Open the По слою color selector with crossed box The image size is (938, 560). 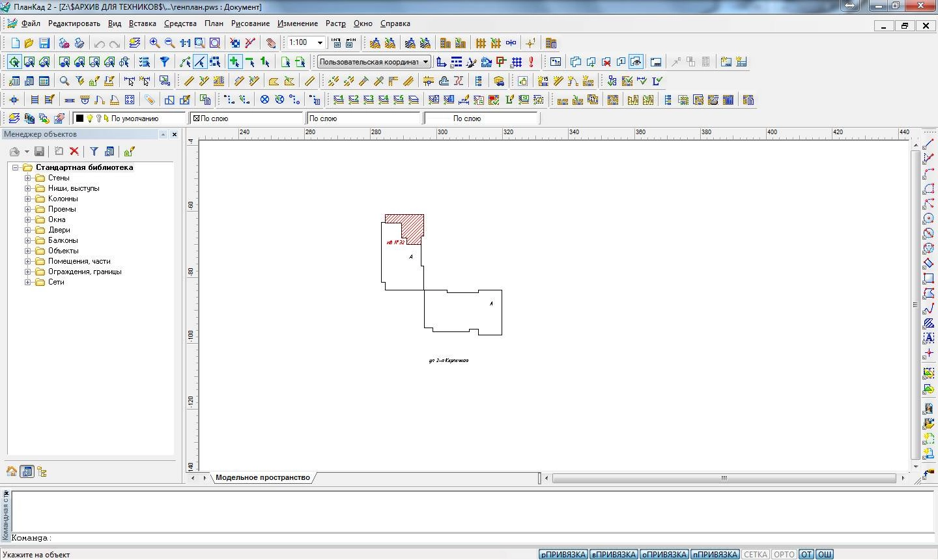[248, 119]
